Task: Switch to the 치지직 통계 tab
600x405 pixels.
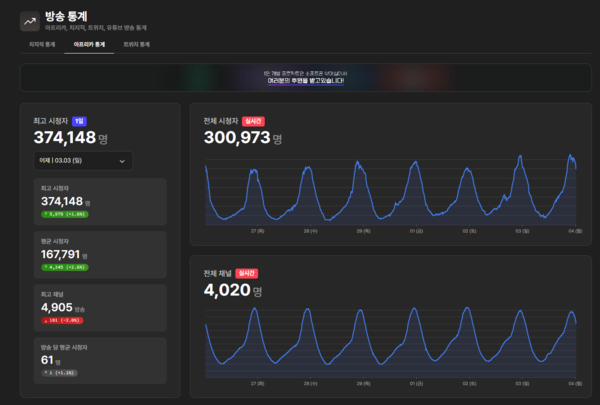Action: point(42,45)
